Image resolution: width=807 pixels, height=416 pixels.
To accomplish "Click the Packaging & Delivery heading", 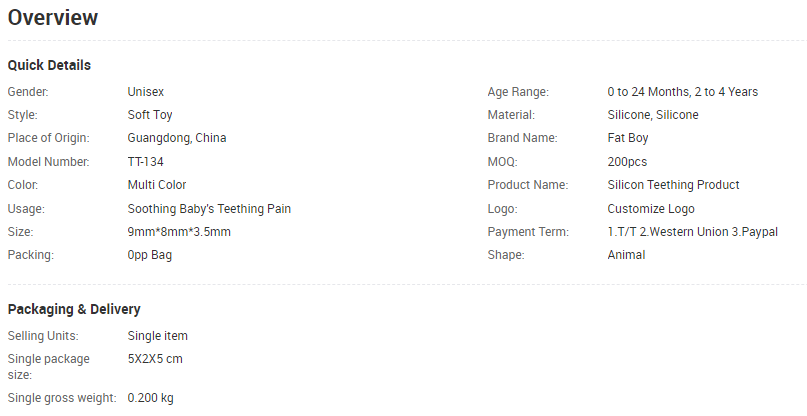I will point(74,309).
